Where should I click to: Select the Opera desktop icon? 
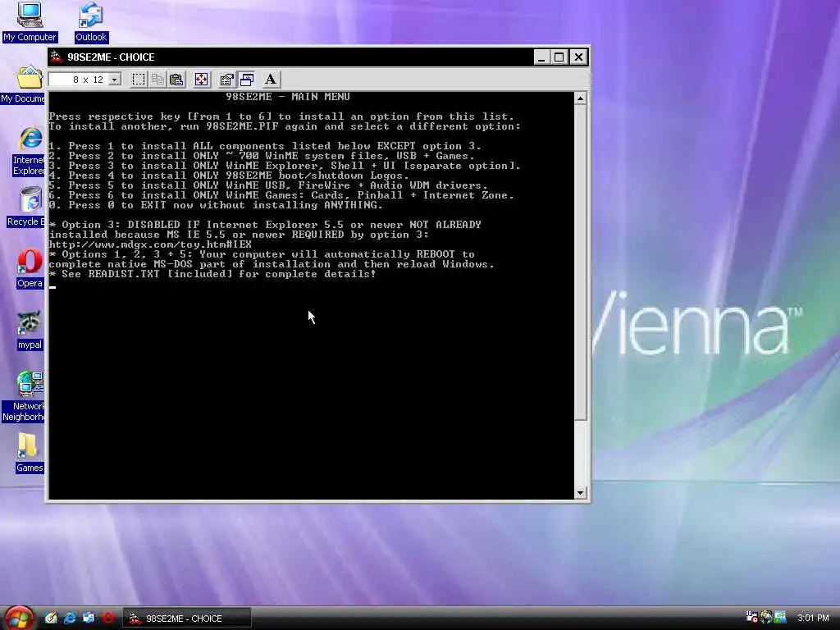[x=30, y=269]
